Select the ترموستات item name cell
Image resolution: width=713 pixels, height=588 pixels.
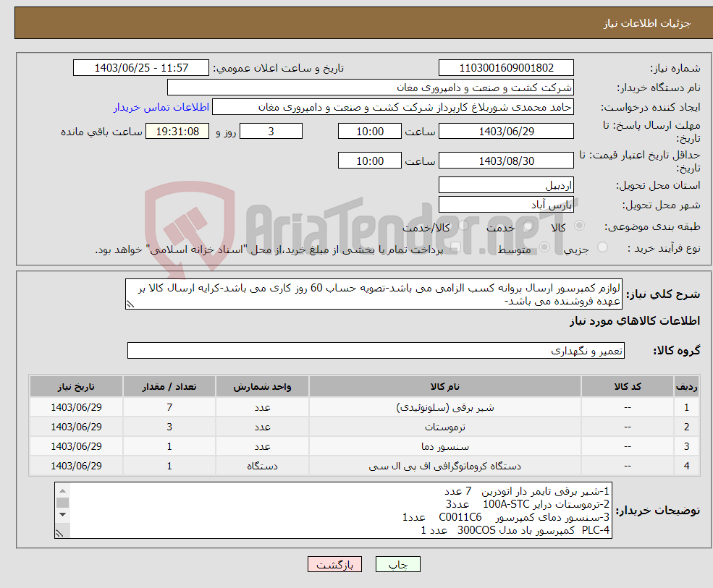click(x=445, y=427)
